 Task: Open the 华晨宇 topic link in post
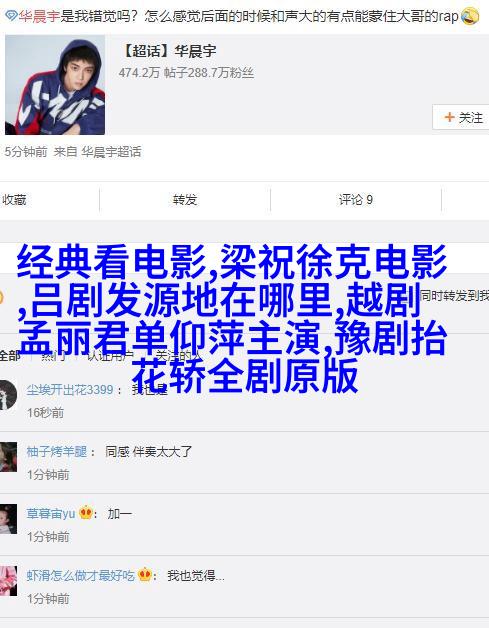click(38, 16)
